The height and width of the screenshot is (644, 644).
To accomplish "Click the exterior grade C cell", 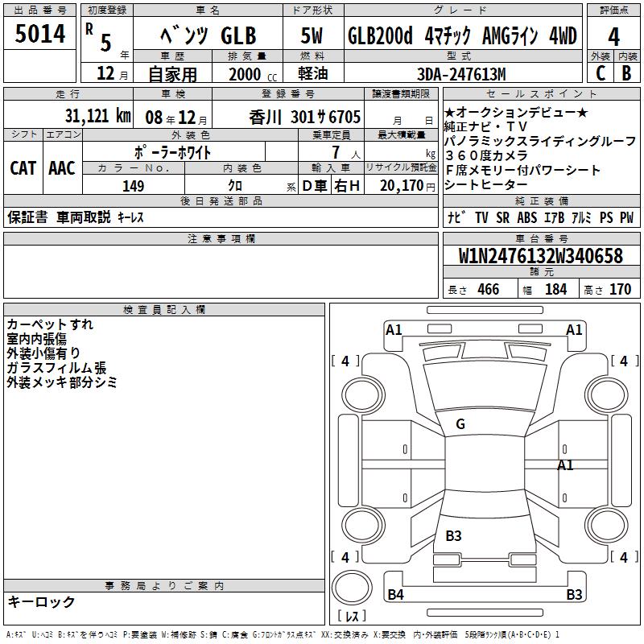I will pos(601,72).
